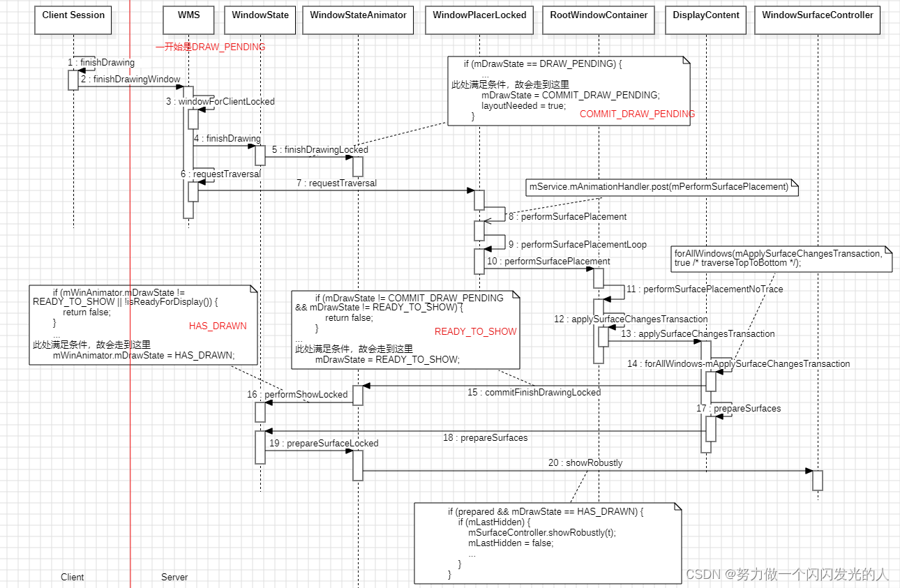The image size is (900, 588).
Task: Select the DisplayContent lifeline header
Action: tap(705, 20)
